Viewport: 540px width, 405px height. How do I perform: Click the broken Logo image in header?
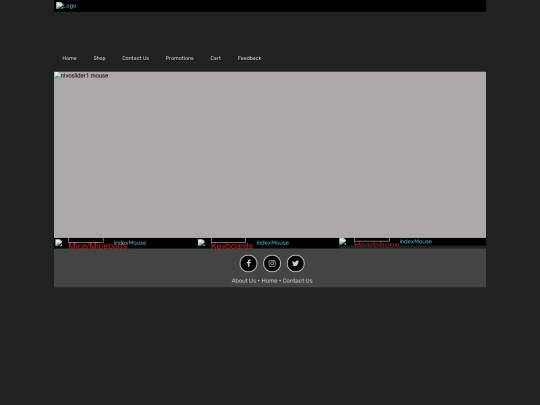coord(66,6)
